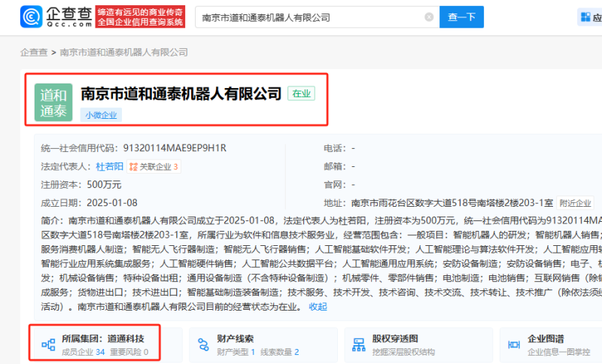The image size is (602, 364).
Task: Clear the search box with the X icon
Action: [429, 17]
